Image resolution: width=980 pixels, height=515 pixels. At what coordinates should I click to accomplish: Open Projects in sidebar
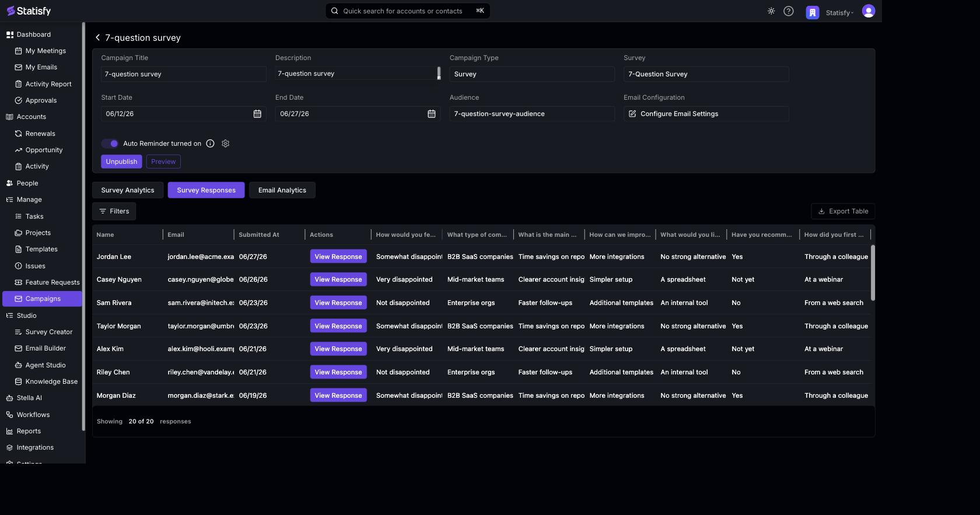pos(33,233)
